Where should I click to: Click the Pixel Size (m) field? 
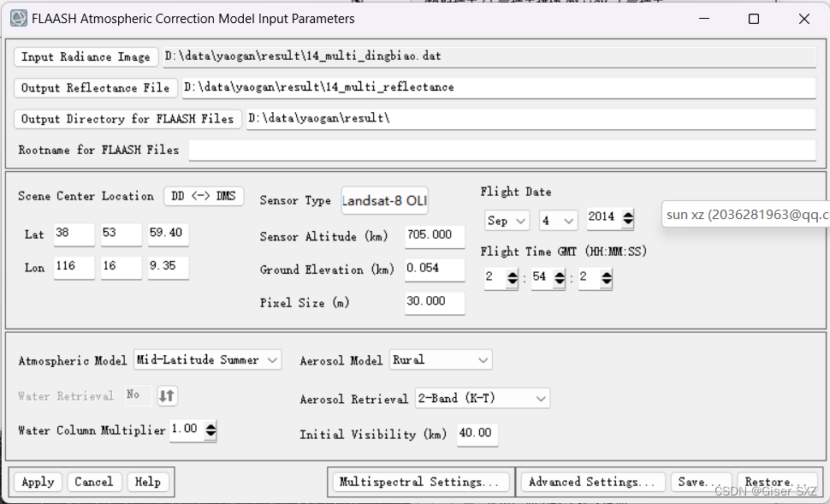click(x=435, y=304)
